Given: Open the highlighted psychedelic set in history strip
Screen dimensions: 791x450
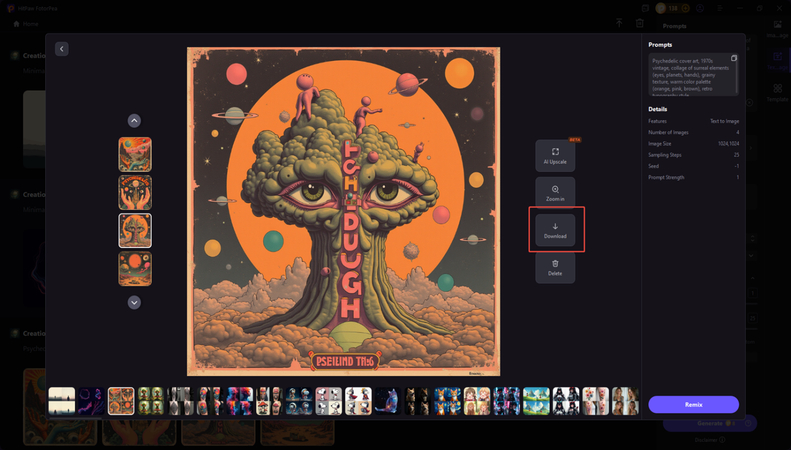Looking at the screenshot, I should [x=121, y=401].
